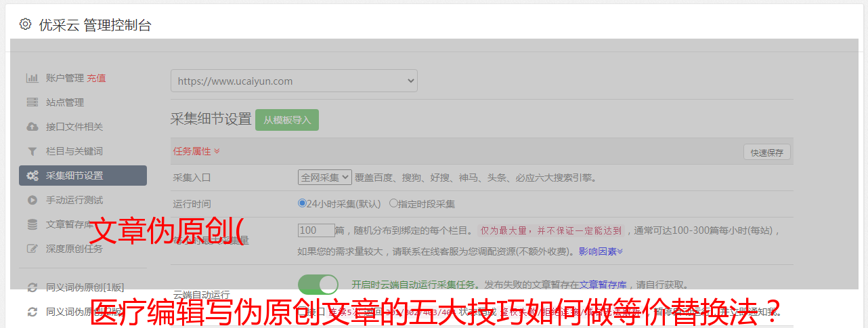The width and height of the screenshot is (868, 328).
Task: Click the cloud upload icon for 接口文件相关
Action: pos(32,127)
